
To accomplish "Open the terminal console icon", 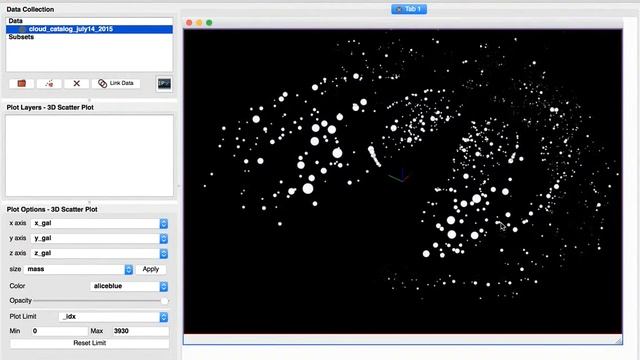I will (164, 84).
